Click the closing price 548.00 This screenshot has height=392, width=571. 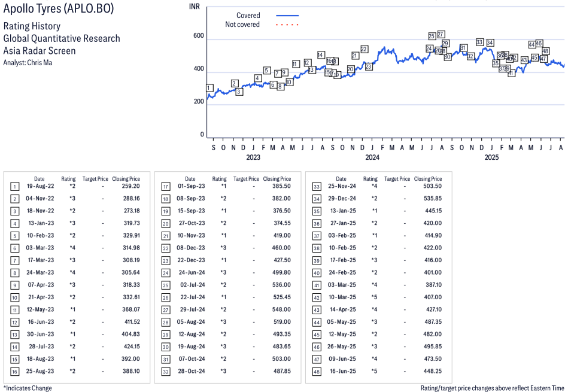[x=281, y=309]
